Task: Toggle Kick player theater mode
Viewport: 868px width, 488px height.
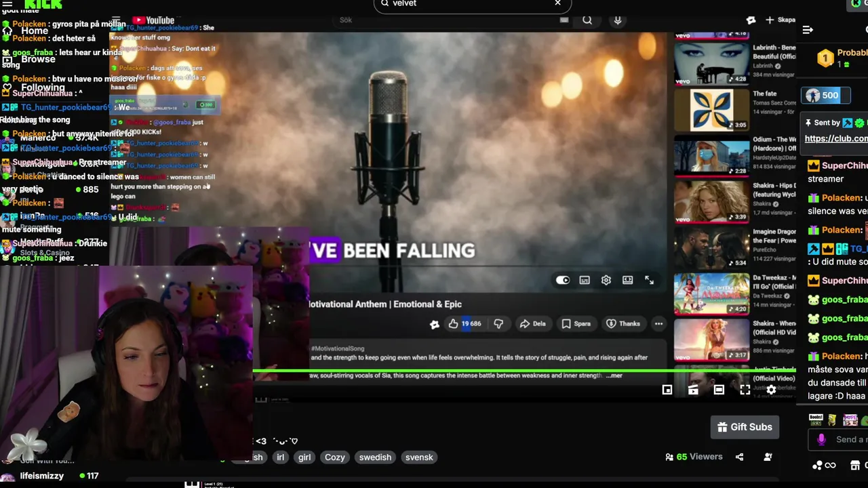Action: tap(719, 390)
